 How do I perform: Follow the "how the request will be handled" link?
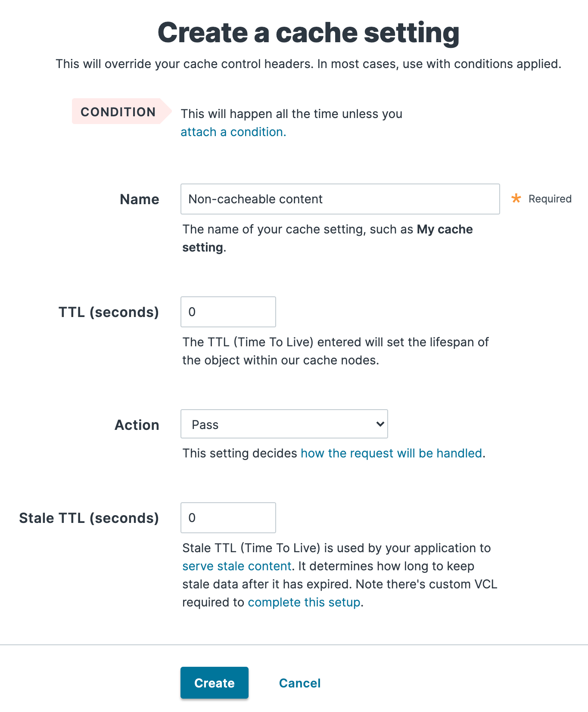click(391, 453)
